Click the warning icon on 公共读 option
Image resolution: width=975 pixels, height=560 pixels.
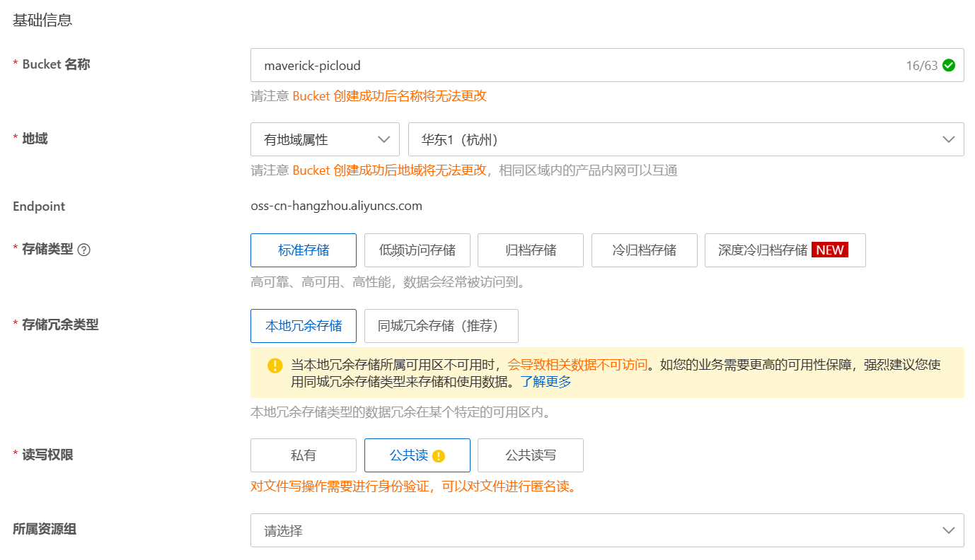pos(439,456)
